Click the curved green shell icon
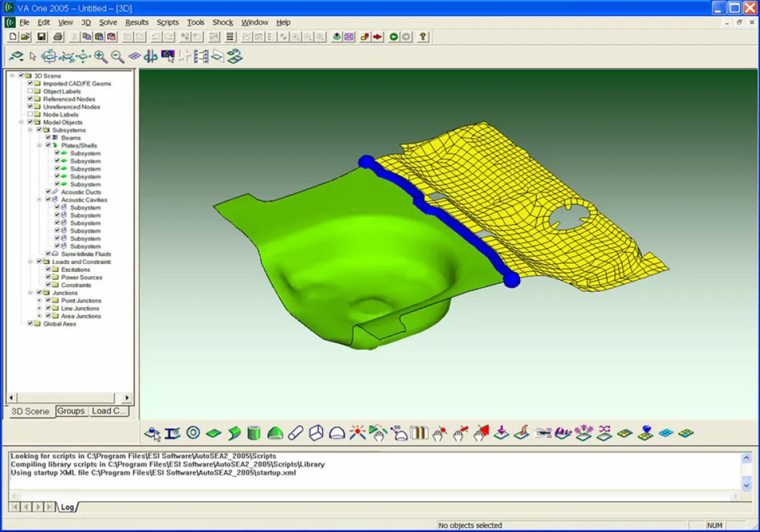Image resolution: width=760 pixels, height=532 pixels. click(234, 433)
